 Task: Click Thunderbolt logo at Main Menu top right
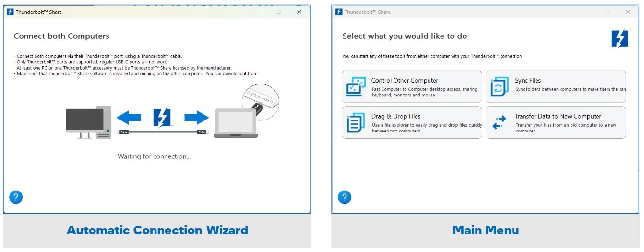620,38
